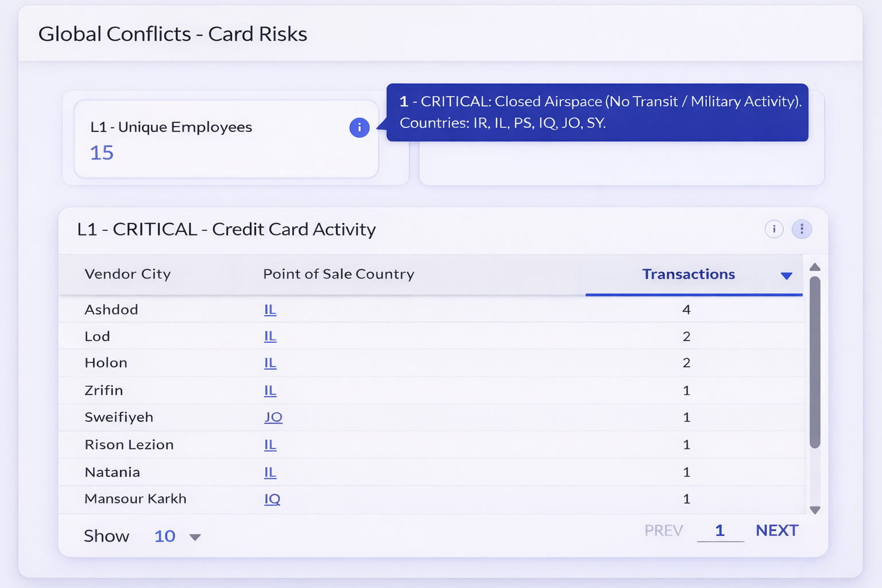Click the IL link beside Lod

point(270,336)
